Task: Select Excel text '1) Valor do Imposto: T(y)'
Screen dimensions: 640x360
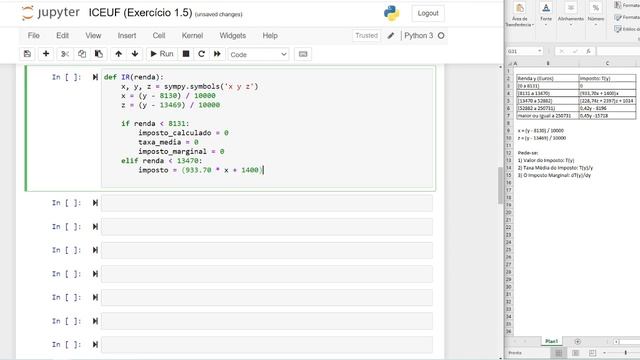Action: pos(546,160)
